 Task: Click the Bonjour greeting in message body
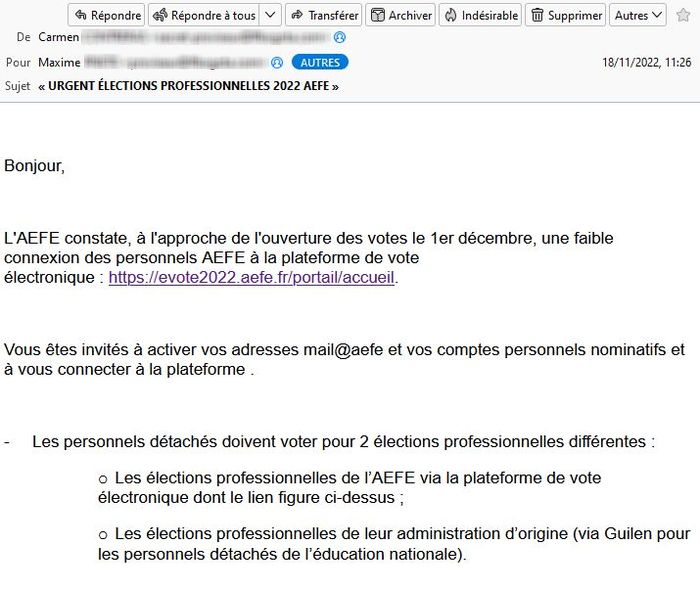tap(34, 166)
